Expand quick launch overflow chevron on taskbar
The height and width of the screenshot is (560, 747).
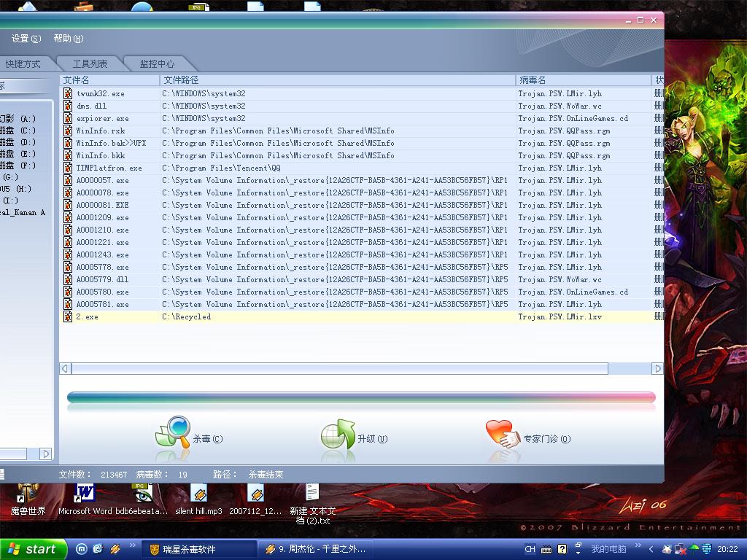click(133, 545)
